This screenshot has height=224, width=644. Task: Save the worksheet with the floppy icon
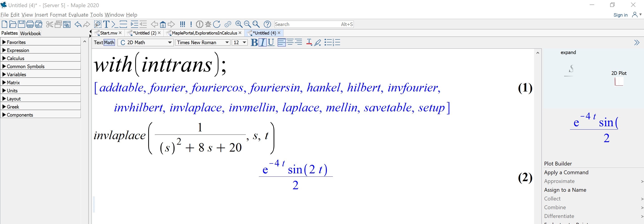(22, 24)
